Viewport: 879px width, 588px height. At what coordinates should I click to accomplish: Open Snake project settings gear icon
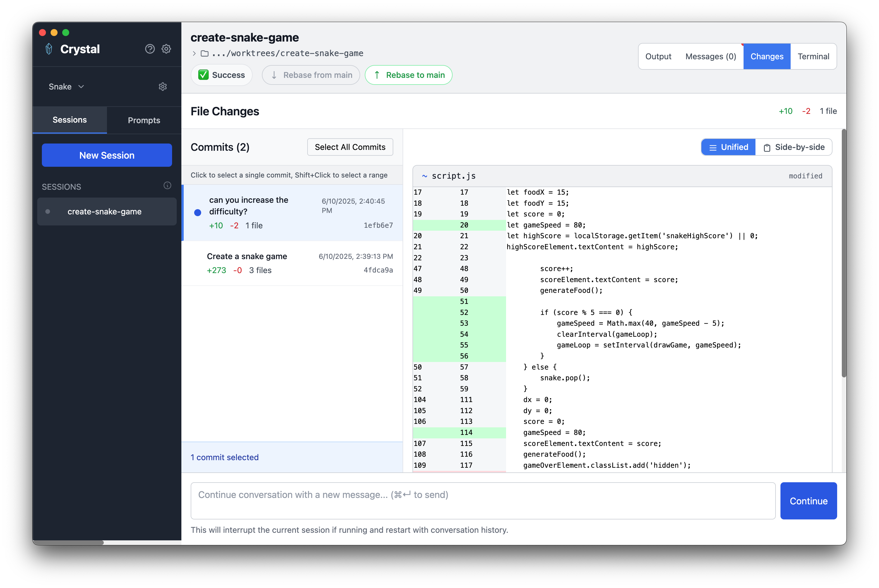(162, 87)
